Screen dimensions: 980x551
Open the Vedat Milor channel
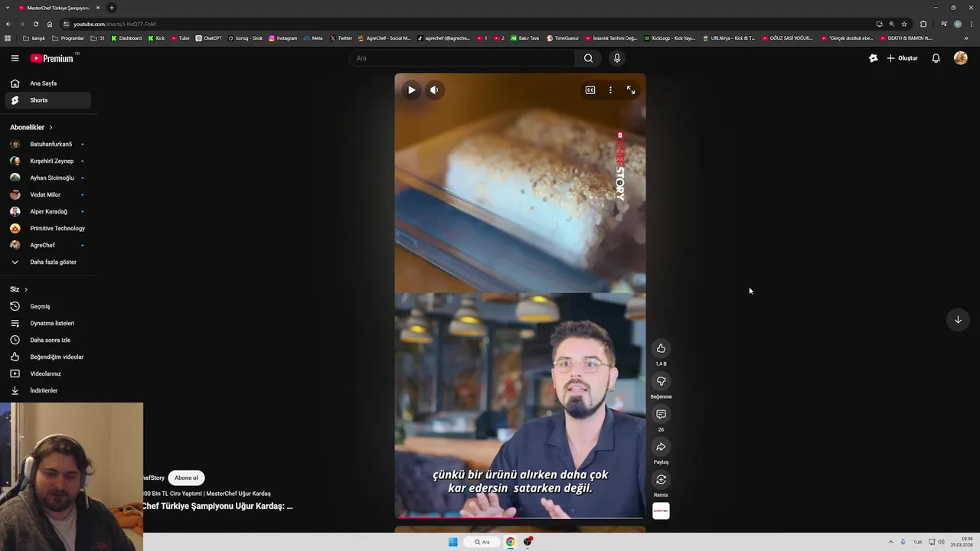48,194
